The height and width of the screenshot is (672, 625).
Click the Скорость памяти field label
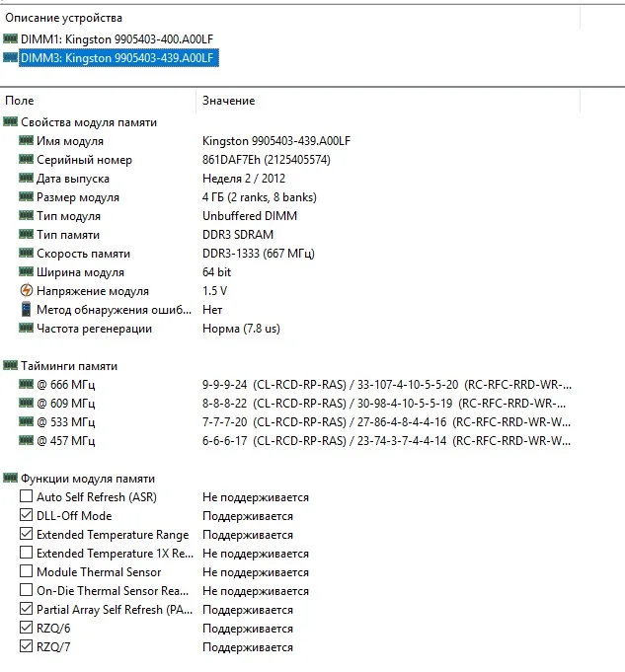(x=83, y=254)
